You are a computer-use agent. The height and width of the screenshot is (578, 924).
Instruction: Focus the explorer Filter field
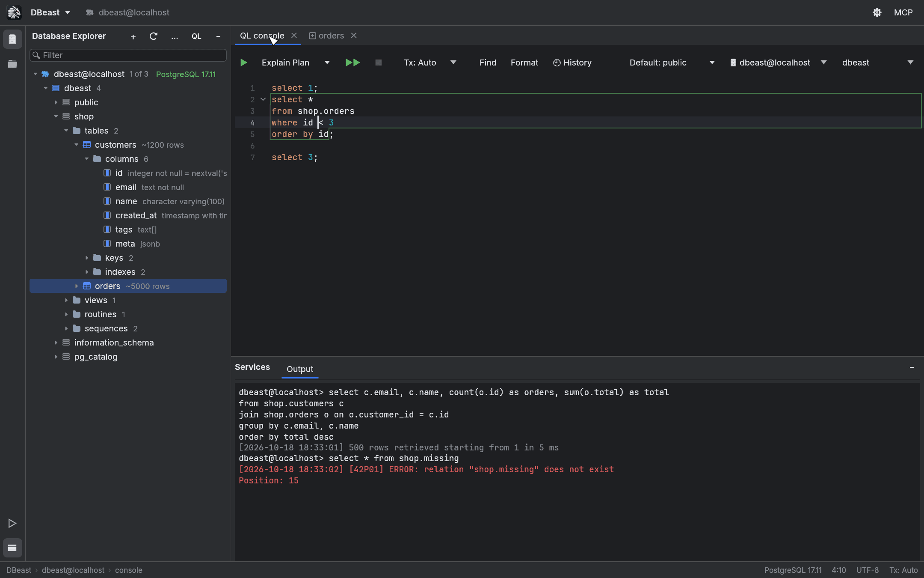click(x=128, y=55)
